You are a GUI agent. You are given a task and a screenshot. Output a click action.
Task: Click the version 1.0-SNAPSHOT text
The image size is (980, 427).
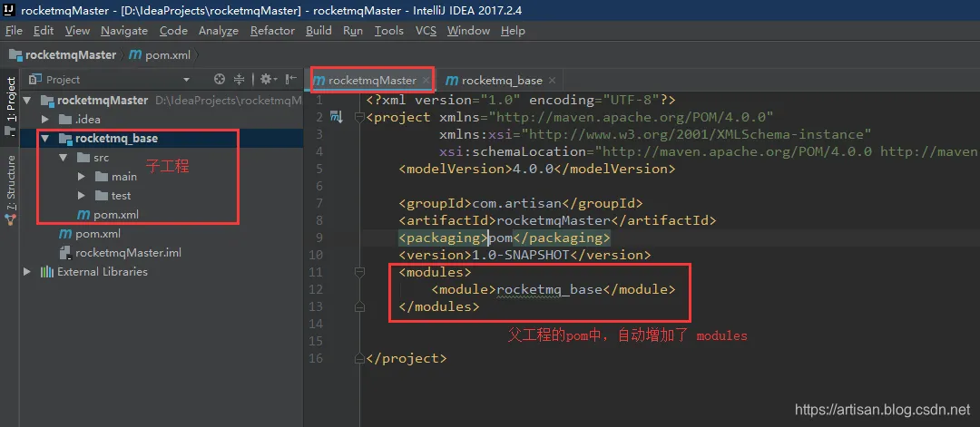(x=521, y=255)
